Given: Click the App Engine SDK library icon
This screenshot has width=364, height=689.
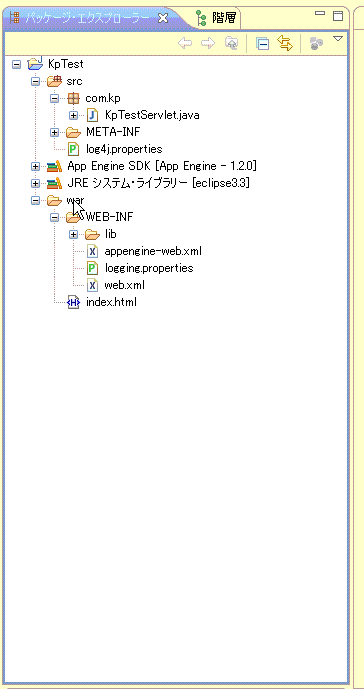Looking at the screenshot, I should click(55, 167).
